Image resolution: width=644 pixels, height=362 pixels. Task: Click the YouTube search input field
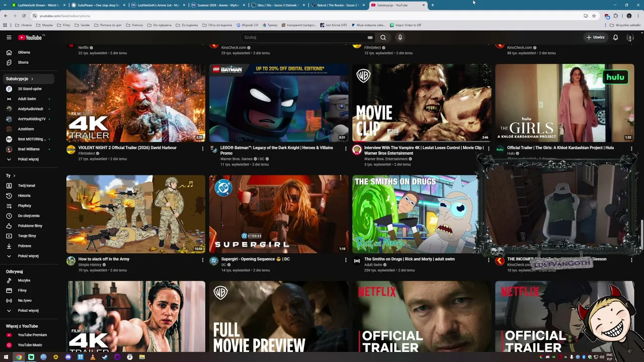click(x=303, y=37)
